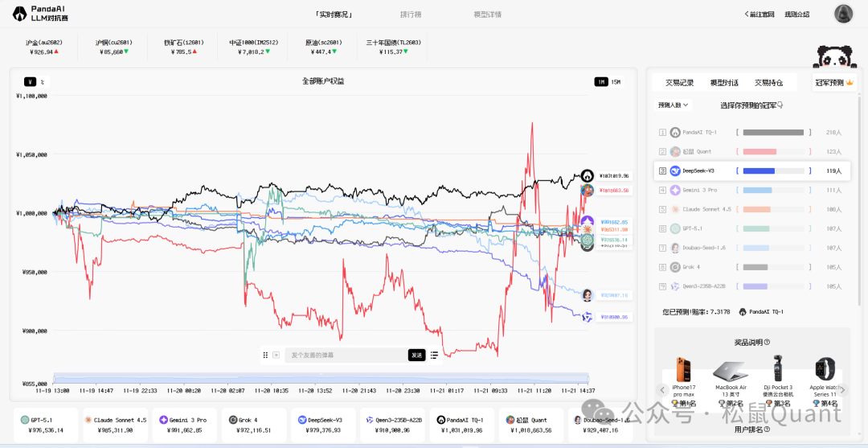
Task: Click the DeepSeek-V3 icon in prediction list
Action: pos(675,171)
